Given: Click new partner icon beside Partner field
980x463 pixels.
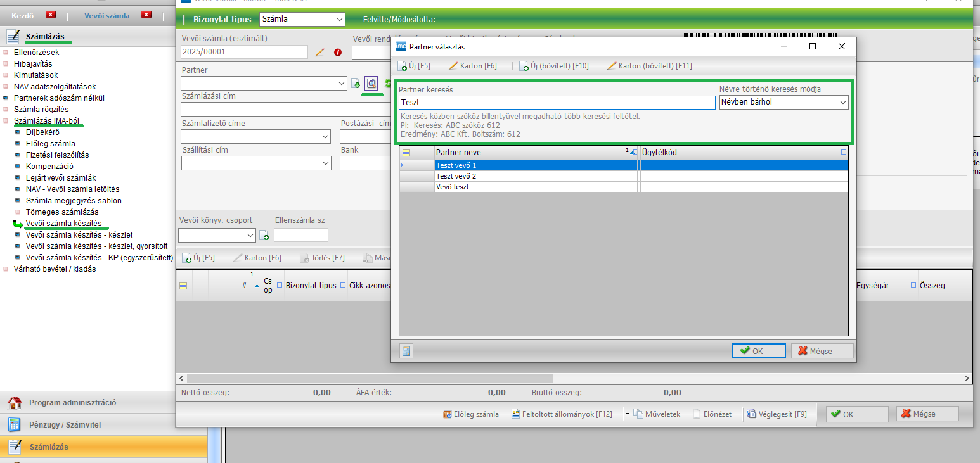Looking at the screenshot, I should [x=356, y=83].
